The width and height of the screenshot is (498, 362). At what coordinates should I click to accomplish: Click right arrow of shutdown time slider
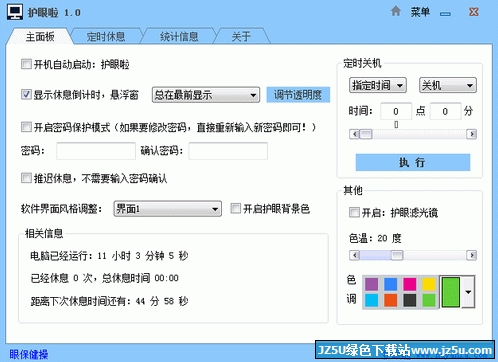471,134
